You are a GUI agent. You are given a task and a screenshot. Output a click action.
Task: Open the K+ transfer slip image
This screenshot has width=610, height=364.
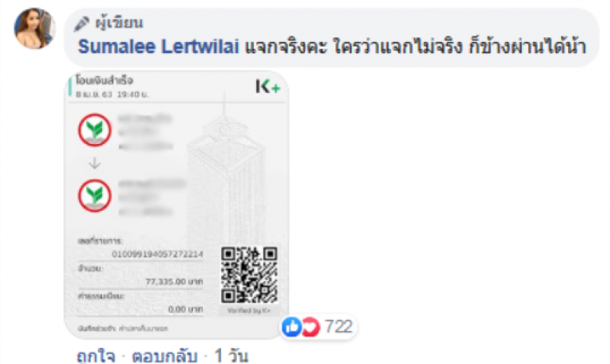pyautogui.click(x=176, y=204)
